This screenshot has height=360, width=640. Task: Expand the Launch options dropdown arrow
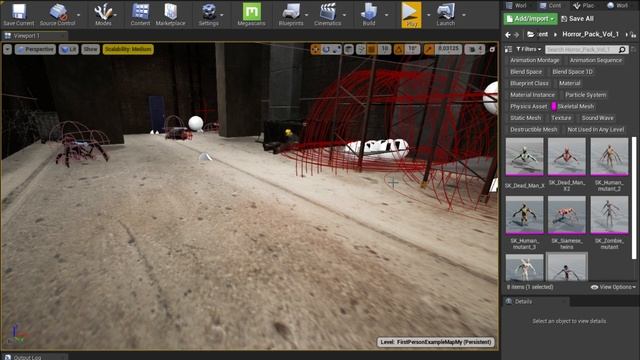point(464,15)
